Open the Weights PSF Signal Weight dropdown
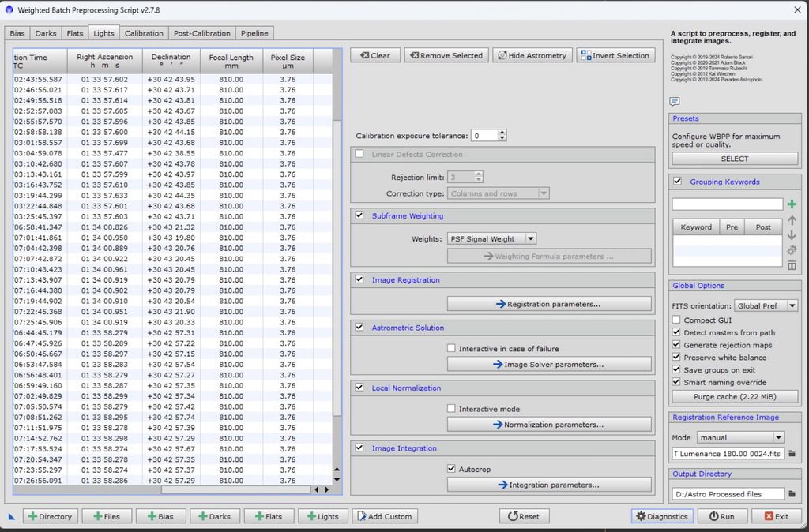Image resolution: width=809 pixels, height=532 pixels. [x=491, y=238]
